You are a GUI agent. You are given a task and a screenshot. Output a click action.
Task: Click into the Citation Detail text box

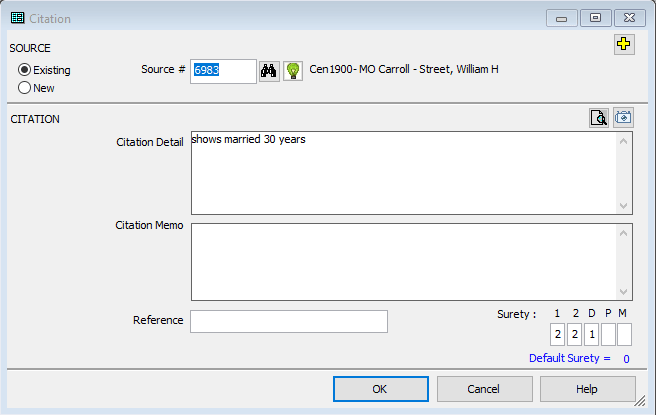click(x=405, y=173)
